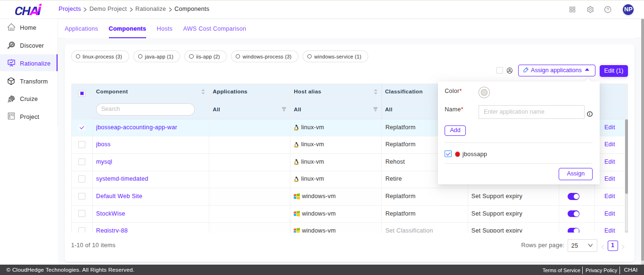644x275 pixels.
Task: Open the NP user avatar menu
Action: pyautogui.click(x=628, y=9)
